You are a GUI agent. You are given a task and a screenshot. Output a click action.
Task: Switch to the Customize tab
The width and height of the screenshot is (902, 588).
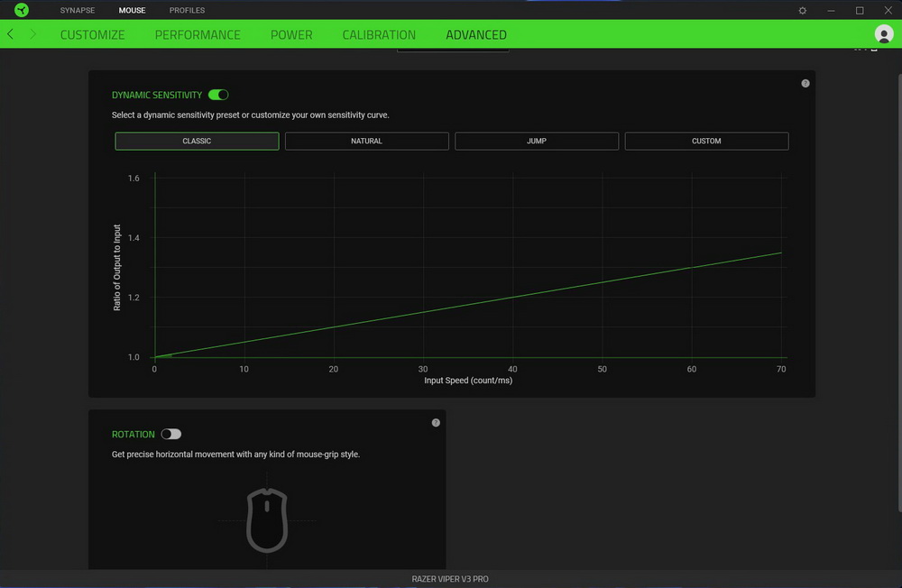pos(92,34)
